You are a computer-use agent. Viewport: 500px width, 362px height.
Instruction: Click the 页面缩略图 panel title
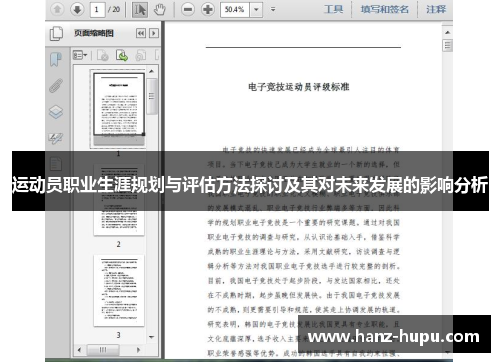coord(94,33)
